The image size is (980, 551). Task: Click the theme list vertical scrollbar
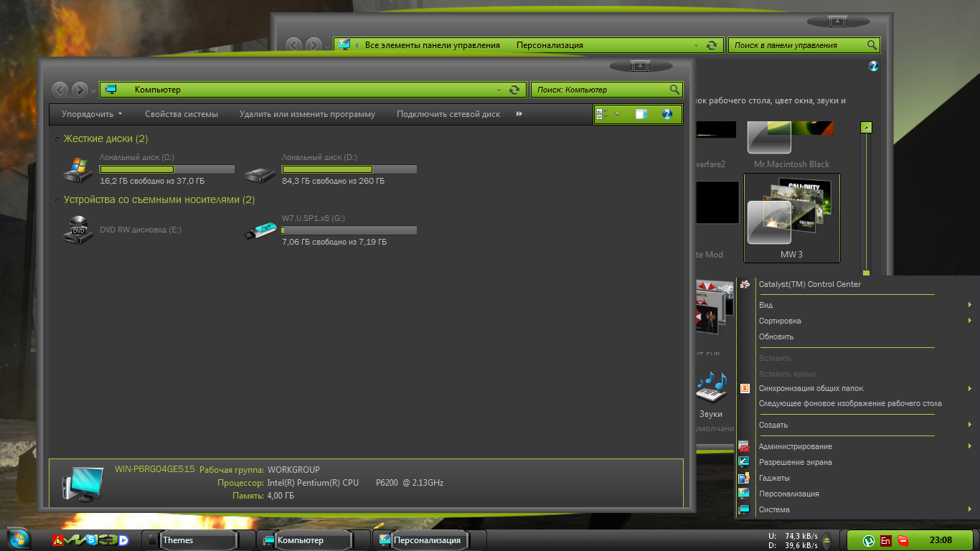(867, 201)
